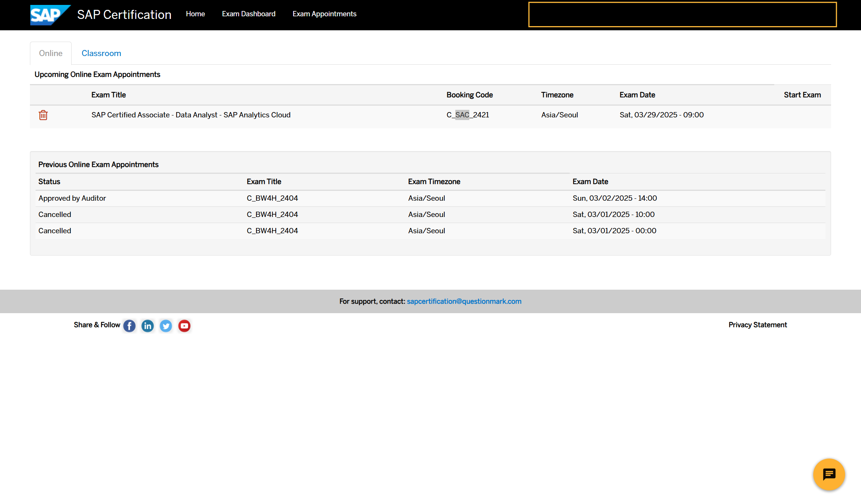Click the Upcoming Online Exam Appointments heading

point(97,74)
